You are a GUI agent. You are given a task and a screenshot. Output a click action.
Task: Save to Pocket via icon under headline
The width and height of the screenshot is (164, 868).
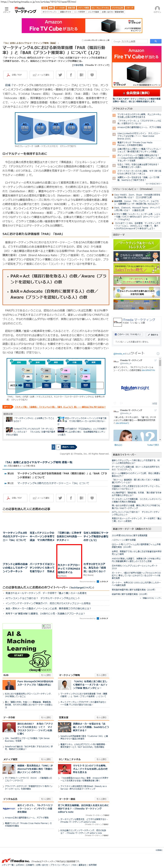92,75
